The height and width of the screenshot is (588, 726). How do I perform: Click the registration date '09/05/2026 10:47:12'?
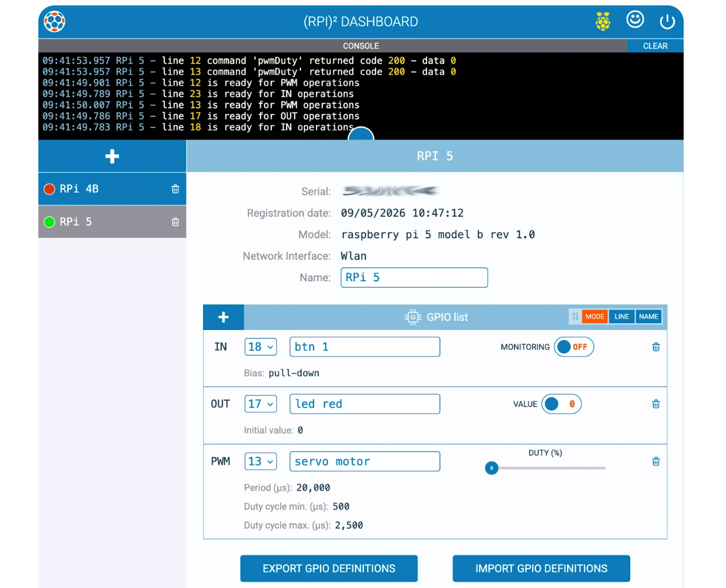pyautogui.click(x=402, y=213)
